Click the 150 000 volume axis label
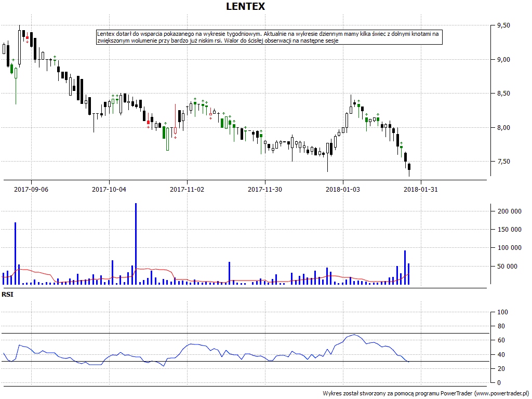This screenshot has width=532, height=399. click(x=509, y=230)
